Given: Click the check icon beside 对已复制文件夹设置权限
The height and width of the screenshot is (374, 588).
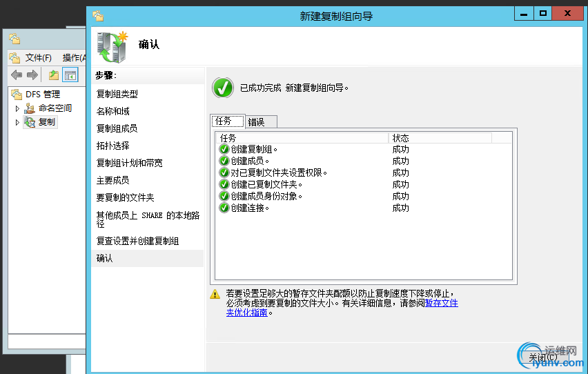Looking at the screenshot, I should [224, 173].
